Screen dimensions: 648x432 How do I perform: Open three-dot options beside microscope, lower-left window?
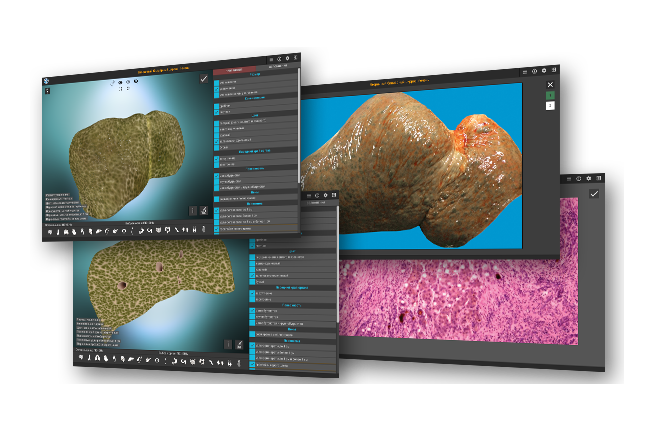(228, 343)
